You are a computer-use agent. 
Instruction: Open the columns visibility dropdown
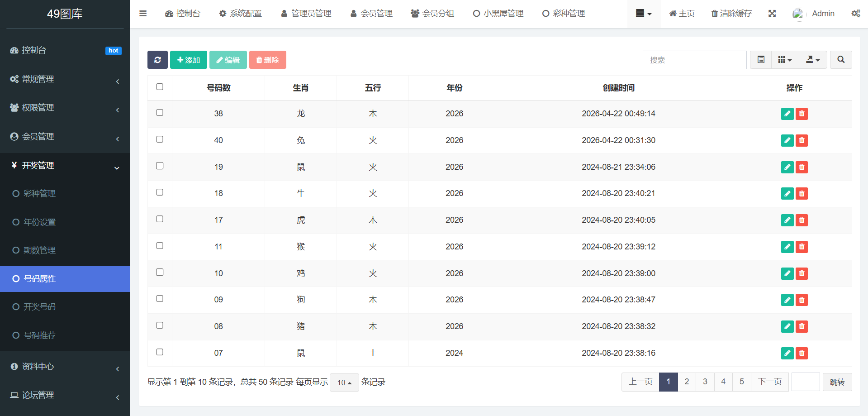click(785, 60)
